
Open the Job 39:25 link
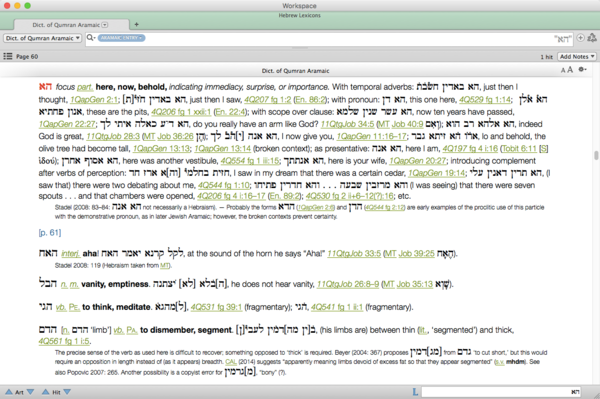click(417, 253)
